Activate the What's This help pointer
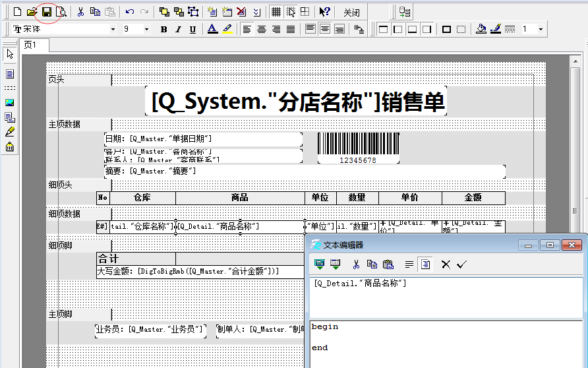This screenshot has height=368, width=588. 324,12
